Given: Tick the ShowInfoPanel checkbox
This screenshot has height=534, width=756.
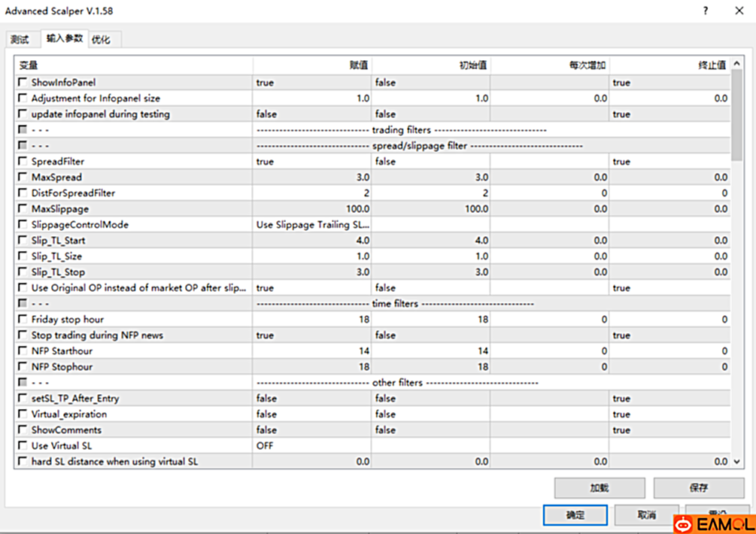Looking at the screenshot, I should coord(23,83).
